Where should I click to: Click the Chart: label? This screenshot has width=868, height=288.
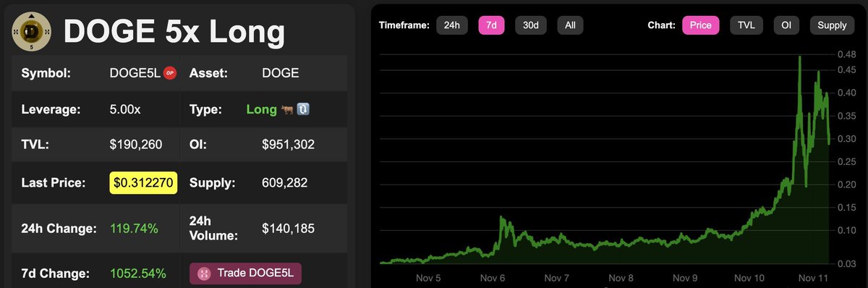pos(662,25)
